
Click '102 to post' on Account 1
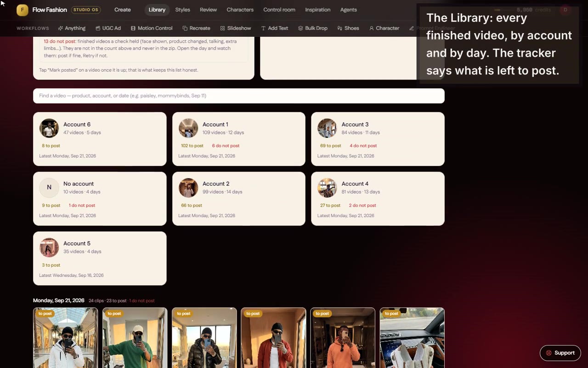[192, 146]
